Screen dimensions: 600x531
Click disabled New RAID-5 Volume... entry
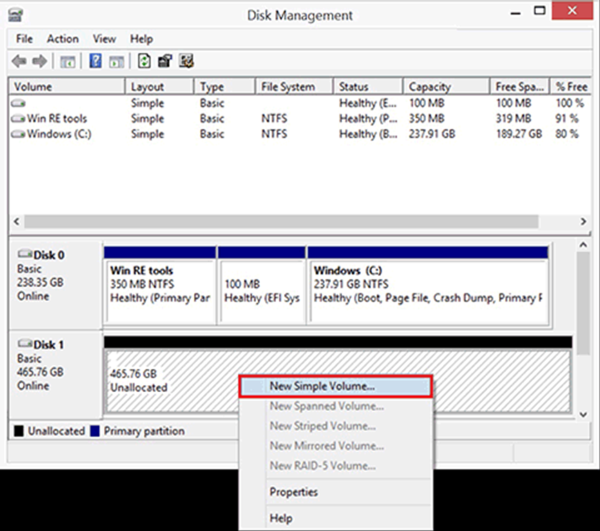336,466
